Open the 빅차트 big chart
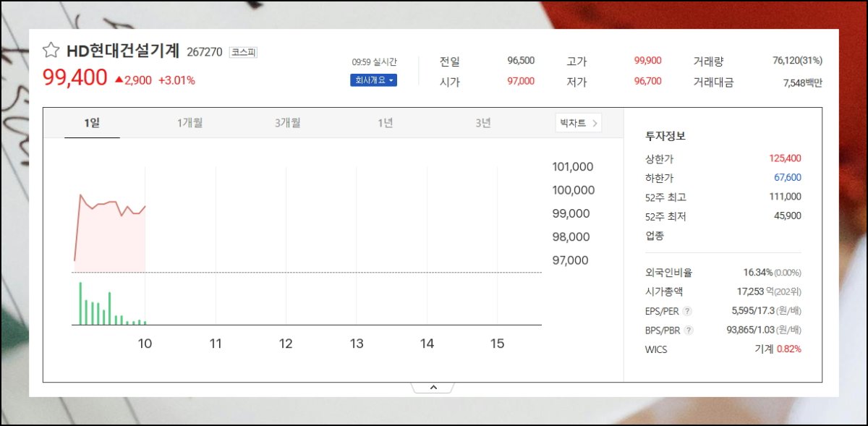Image resolution: width=868 pixels, height=426 pixels. tap(579, 123)
